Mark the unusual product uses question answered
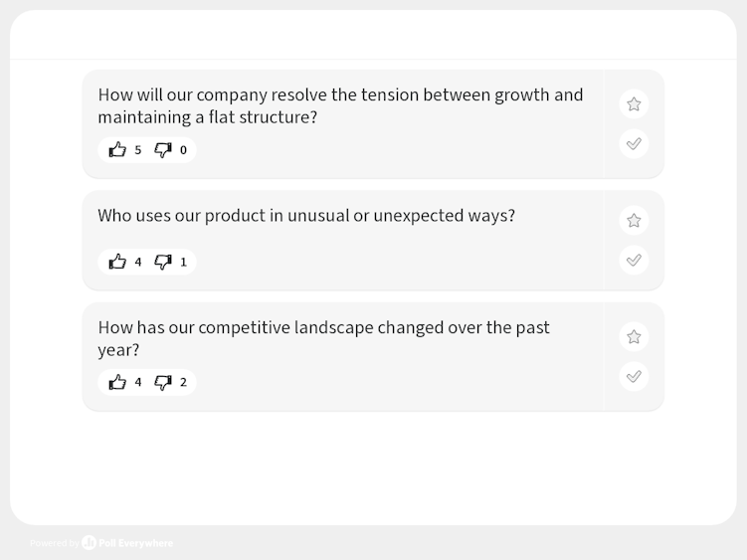This screenshot has height=560, width=747. [x=634, y=260]
